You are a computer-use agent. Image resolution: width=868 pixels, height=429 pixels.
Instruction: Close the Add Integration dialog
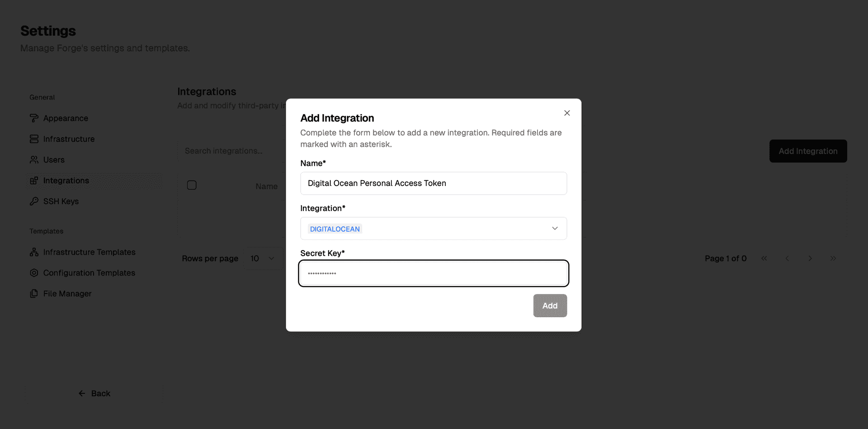click(x=567, y=113)
